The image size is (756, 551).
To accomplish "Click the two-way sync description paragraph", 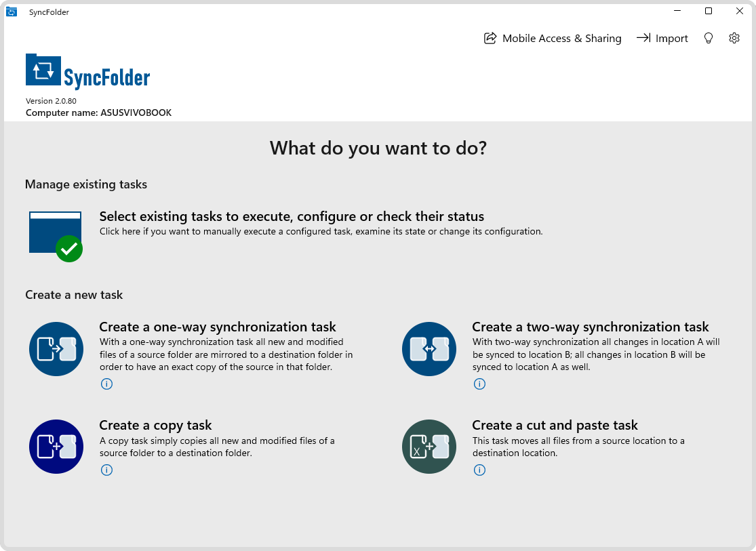I will (x=596, y=354).
